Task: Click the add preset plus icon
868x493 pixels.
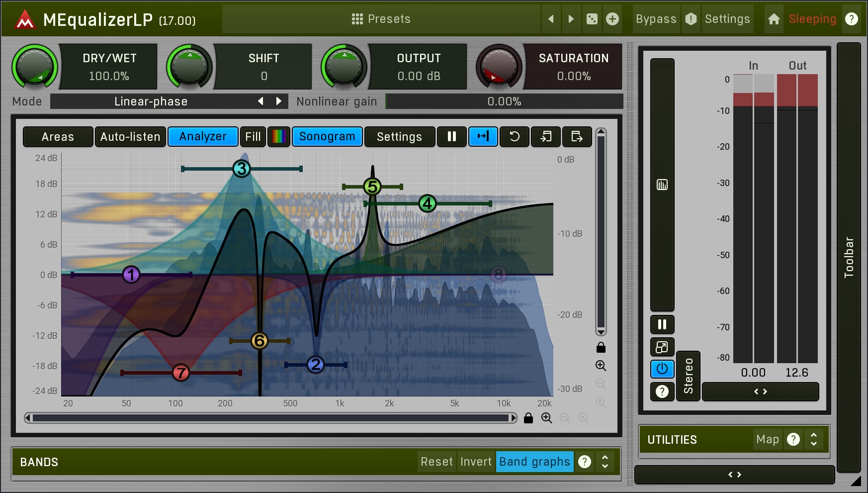Action: tap(612, 19)
